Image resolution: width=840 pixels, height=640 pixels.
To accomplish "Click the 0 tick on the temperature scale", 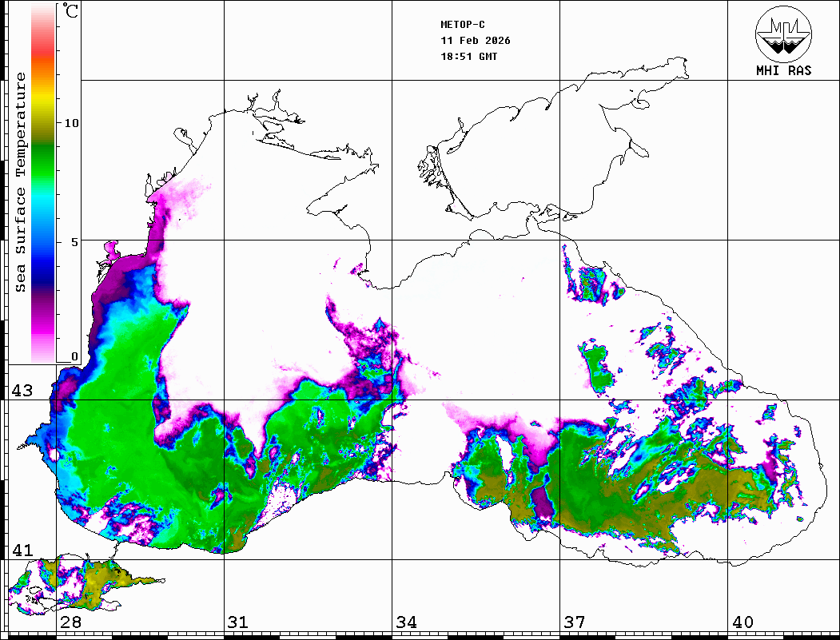I will (x=74, y=356).
